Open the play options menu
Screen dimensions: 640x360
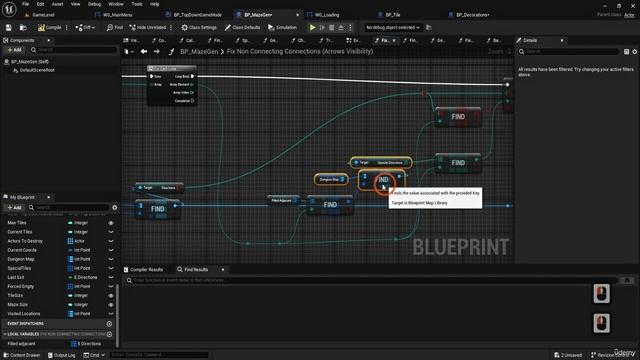click(x=350, y=27)
